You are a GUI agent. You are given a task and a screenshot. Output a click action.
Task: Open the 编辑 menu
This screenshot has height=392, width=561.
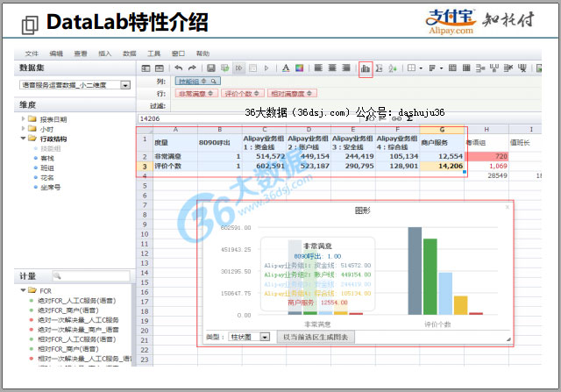pyautogui.click(x=56, y=53)
